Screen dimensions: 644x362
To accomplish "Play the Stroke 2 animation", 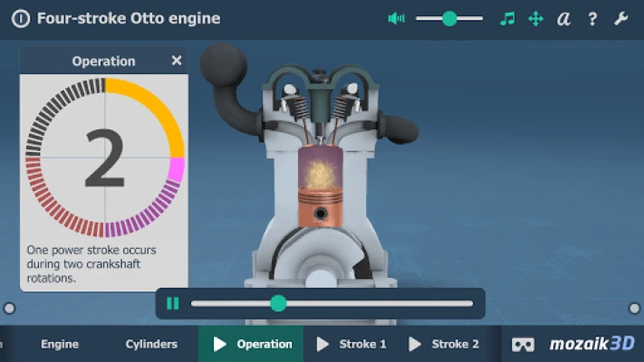I will tap(444, 344).
